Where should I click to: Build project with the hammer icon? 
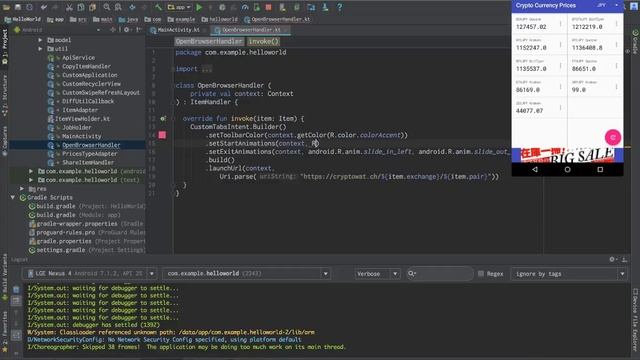pyautogui.click(x=158, y=7)
